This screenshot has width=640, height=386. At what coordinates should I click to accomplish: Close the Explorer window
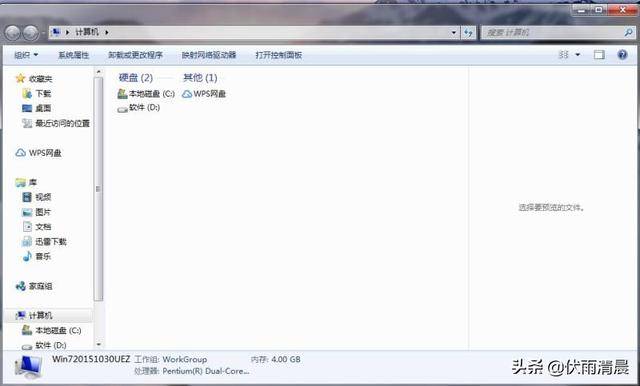tap(622, 10)
